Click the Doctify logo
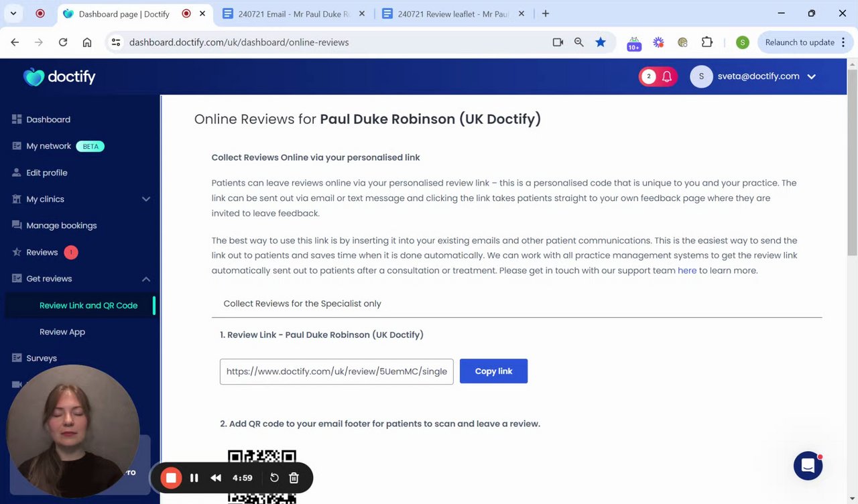858x504 pixels. point(60,76)
